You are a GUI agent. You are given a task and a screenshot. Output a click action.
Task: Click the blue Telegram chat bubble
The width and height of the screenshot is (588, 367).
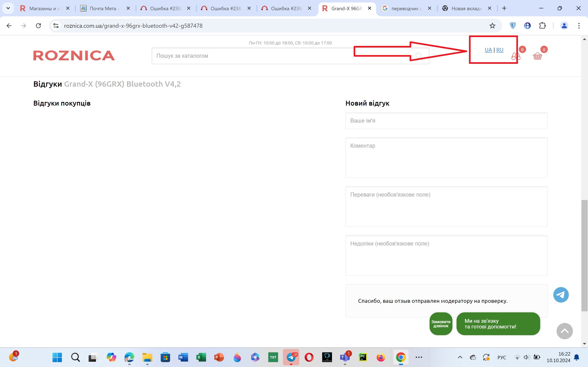[561, 295]
